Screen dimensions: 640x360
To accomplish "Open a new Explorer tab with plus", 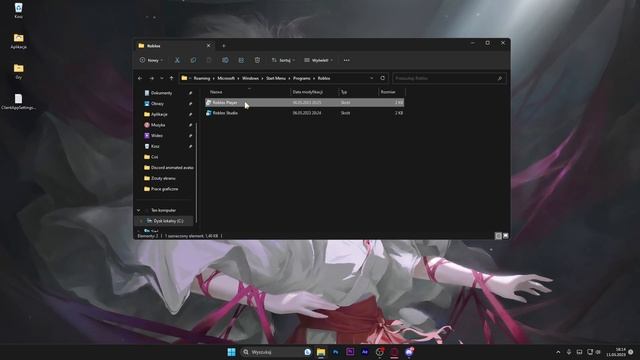I will 224,46.
